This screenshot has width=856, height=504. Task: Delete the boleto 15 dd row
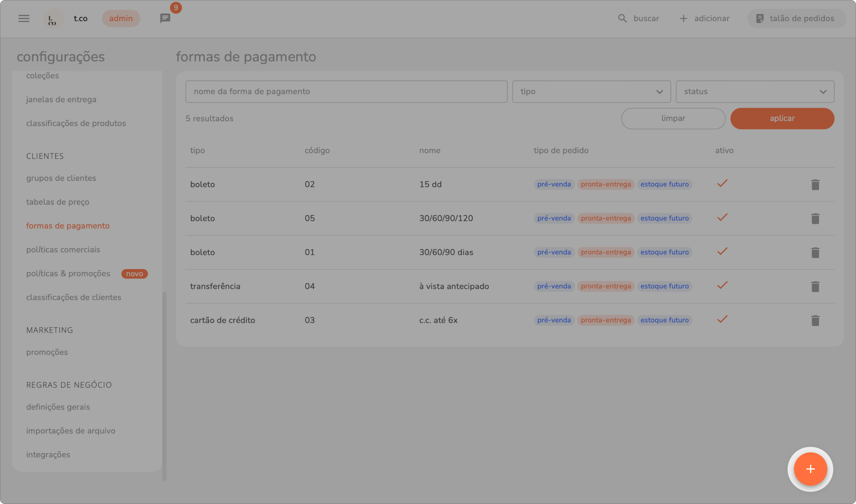tap(815, 185)
